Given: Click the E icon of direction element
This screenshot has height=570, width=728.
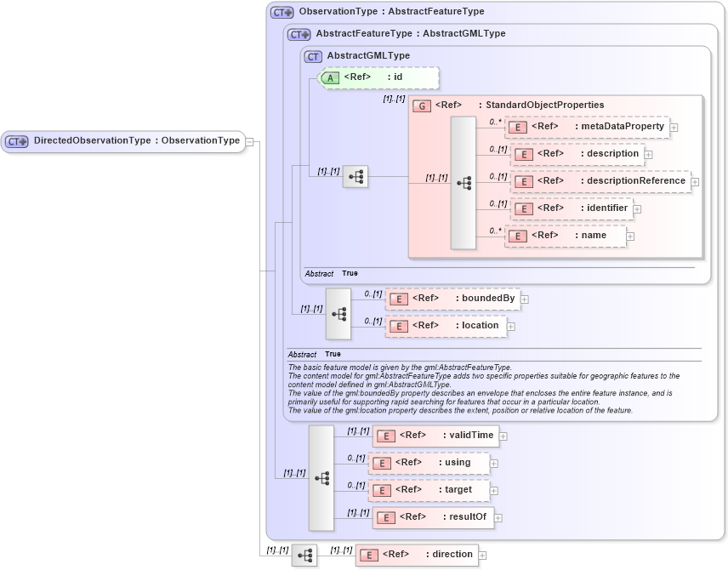Looking at the screenshot, I should (369, 556).
